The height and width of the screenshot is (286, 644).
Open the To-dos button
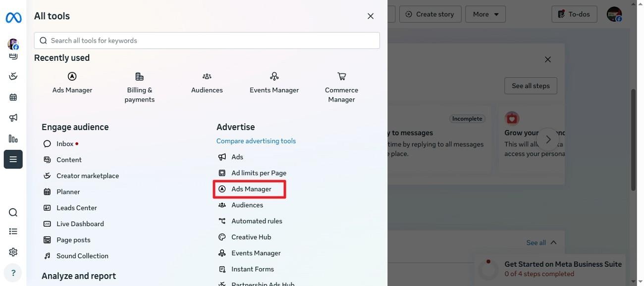coord(574,14)
